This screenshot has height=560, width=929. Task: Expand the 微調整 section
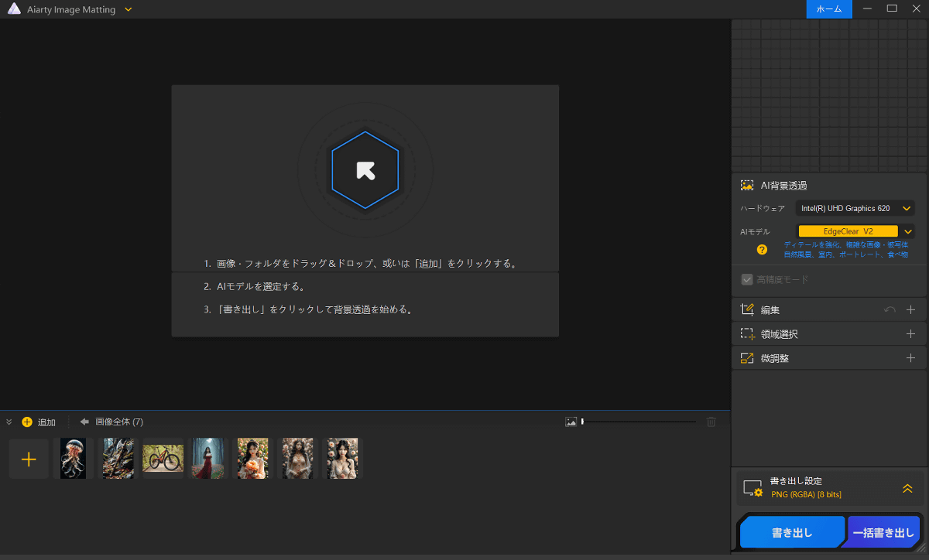[x=910, y=358]
